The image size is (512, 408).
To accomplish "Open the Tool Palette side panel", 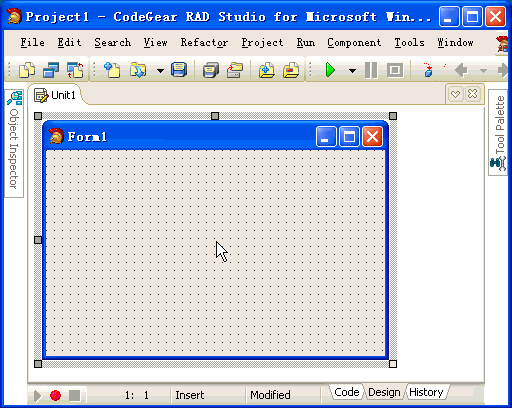I will coord(498,132).
